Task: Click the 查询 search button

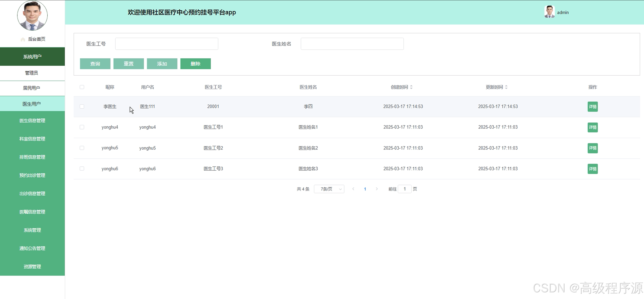Action: [x=95, y=64]
